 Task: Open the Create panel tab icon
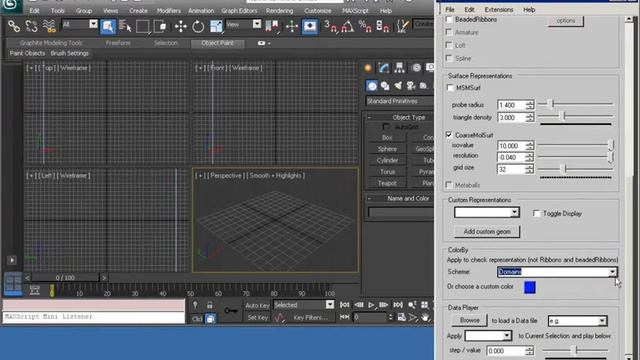click(368, 68)
